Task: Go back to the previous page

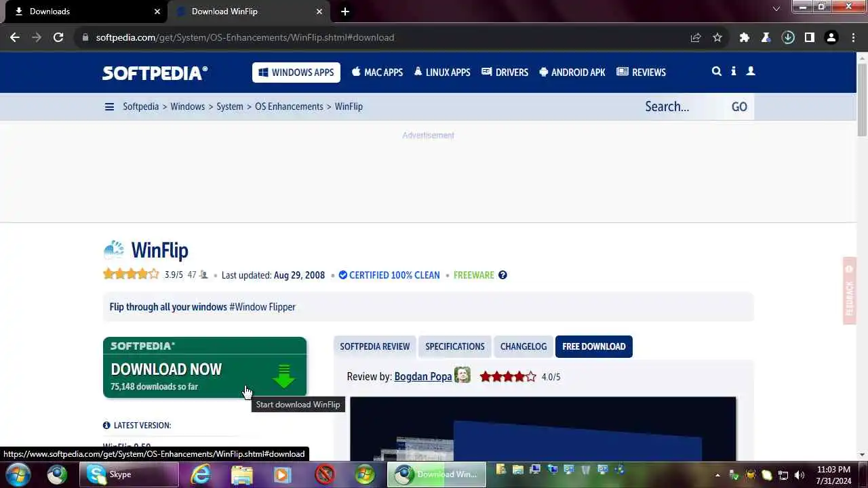Action: pyautogui.click(x=15, y=37)
